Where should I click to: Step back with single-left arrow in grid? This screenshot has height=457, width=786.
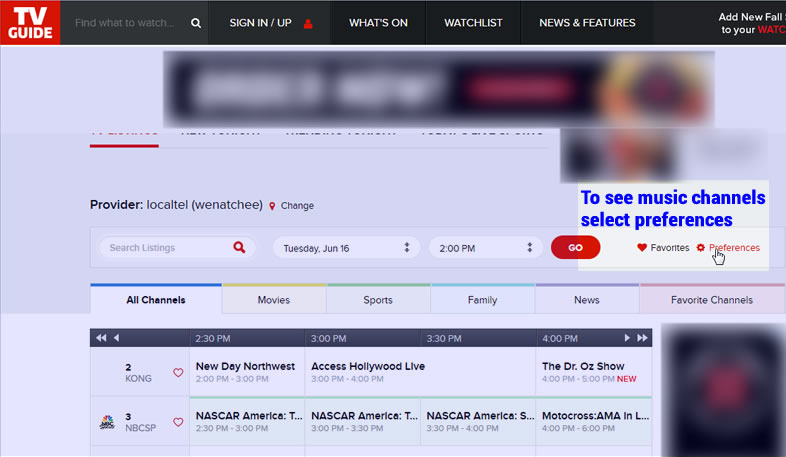click(x=116, y=338)
